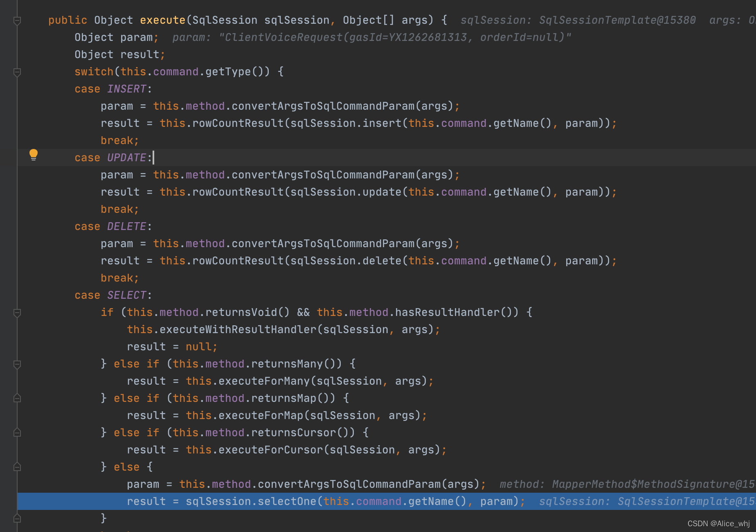The height and width of the screenshot is (532, 756).
Task: Click the UPDATE case label
Action: coord(127,158)
